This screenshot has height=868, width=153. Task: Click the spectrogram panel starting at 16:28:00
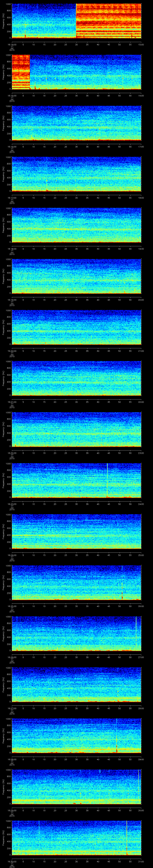click(x=77, y=736)
